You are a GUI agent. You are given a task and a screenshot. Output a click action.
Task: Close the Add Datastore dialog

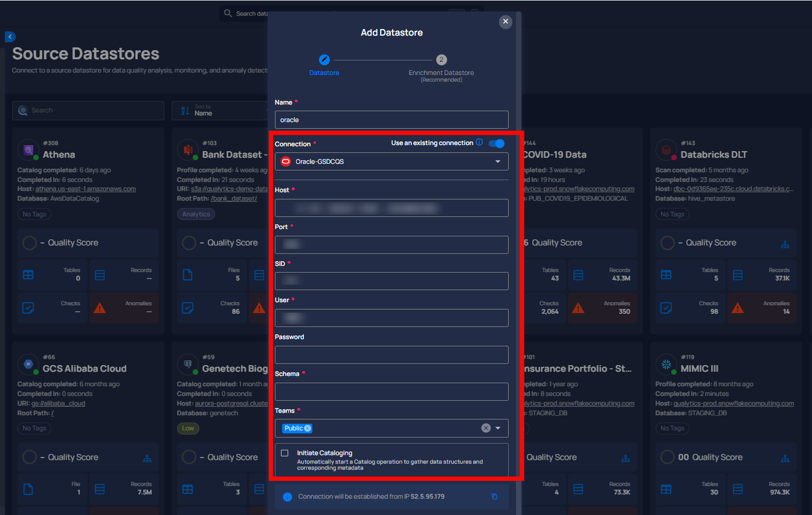[x=506, y=22]
